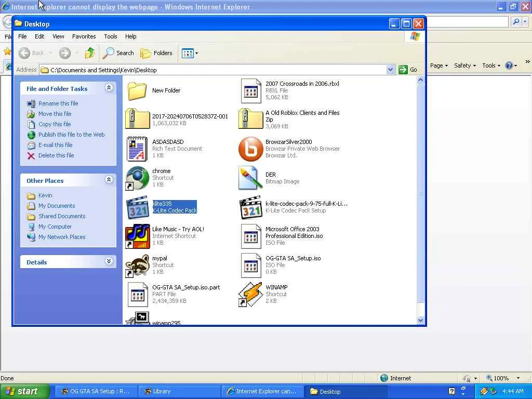
Task: Toggle the Folders pane button
Action: 156,53
